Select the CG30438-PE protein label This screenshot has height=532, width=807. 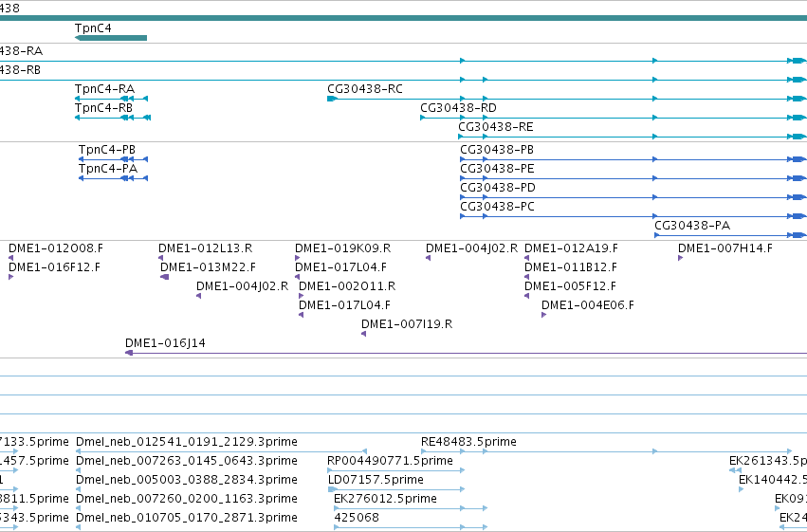pyautogui.click(x=497, y=169)
